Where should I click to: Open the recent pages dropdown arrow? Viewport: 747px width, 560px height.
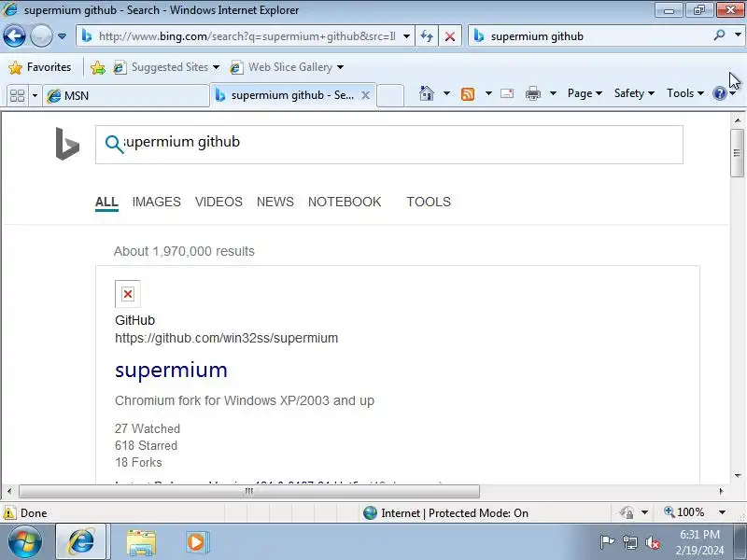tap(62, 36)
